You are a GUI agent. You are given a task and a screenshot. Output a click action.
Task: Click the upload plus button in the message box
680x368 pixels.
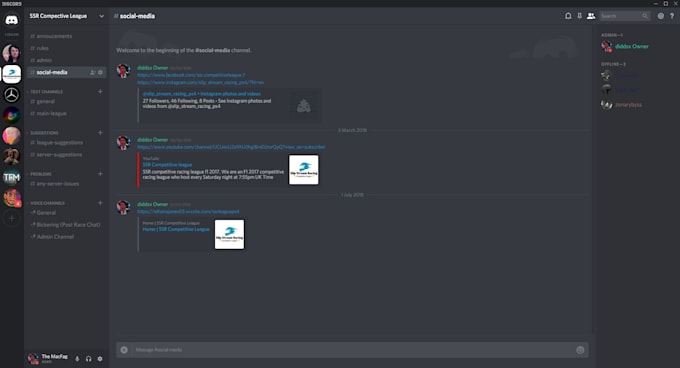pos(124,350)
